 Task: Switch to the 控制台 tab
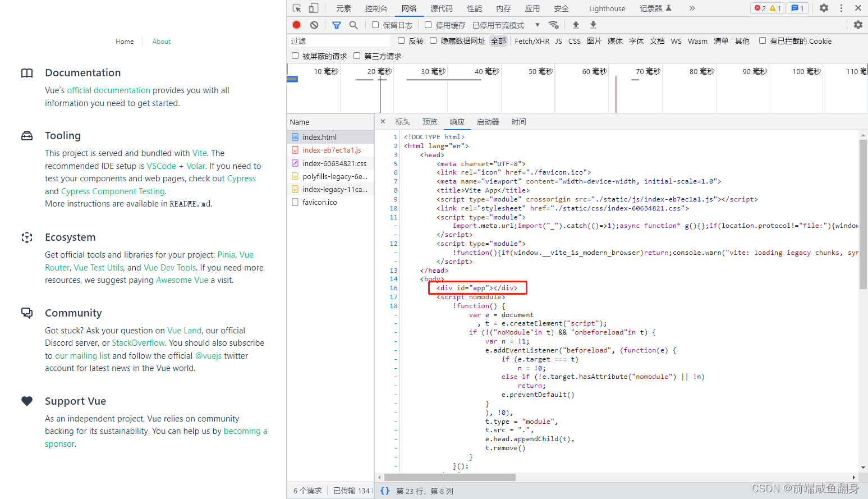pyautogui.click(x=376, y=8)
